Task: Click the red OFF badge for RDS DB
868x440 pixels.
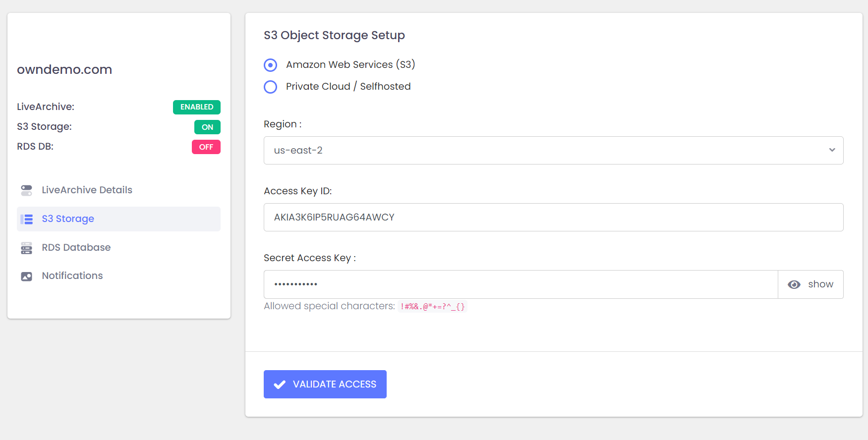Action: coord(206,147)
